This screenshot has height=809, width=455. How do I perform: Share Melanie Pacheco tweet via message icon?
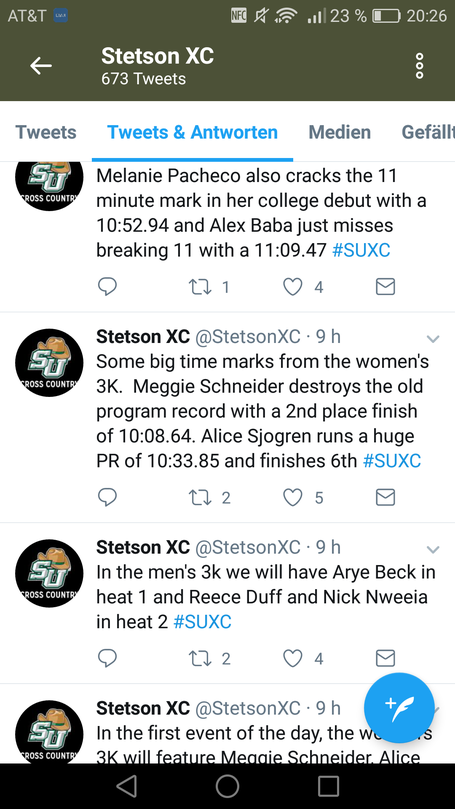point(385,287)
